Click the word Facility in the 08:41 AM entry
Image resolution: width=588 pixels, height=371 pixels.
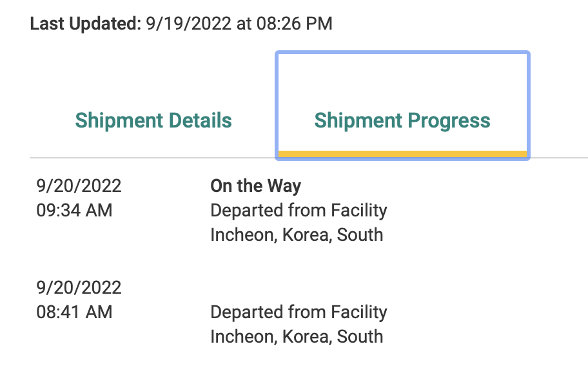pyautogui.click(x=359, y=312)
